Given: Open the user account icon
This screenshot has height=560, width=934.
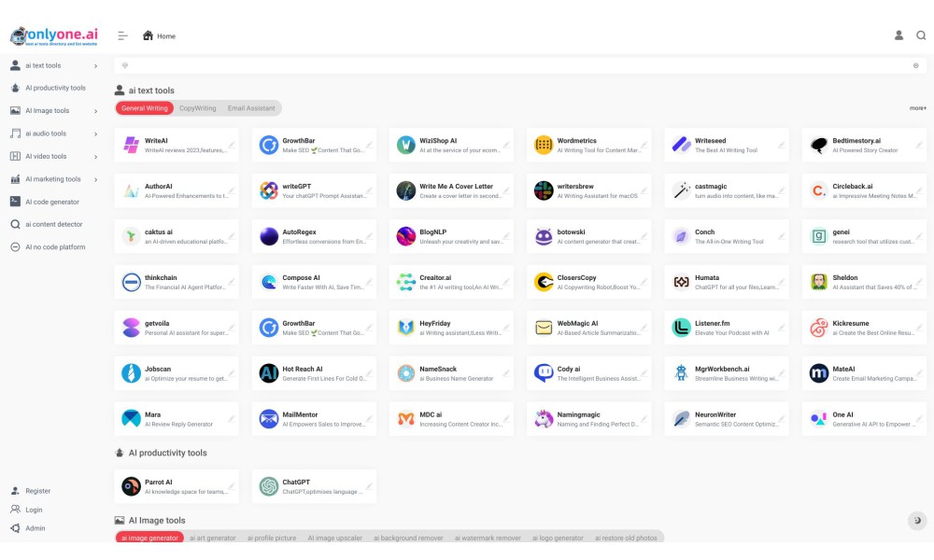Looking at the screenshot, I should pos(899,35).
